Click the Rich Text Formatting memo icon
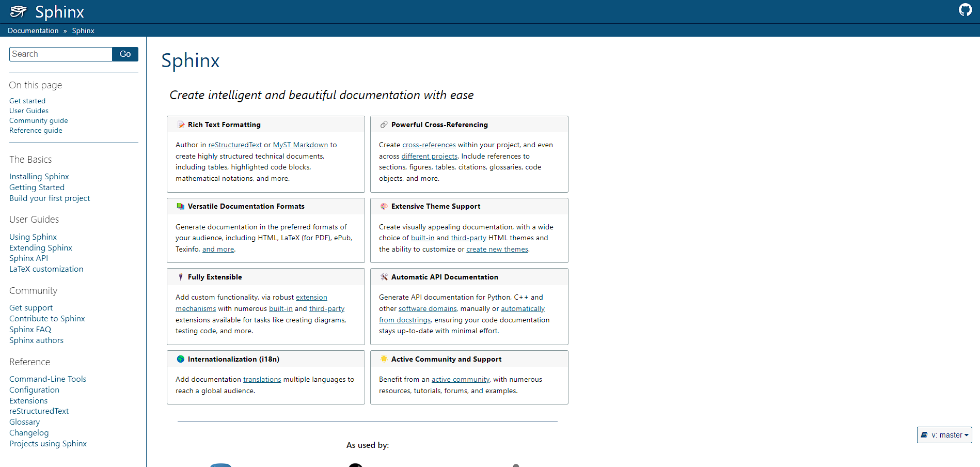980x467 pixels. pyautogui.click(x=181, y=124)
